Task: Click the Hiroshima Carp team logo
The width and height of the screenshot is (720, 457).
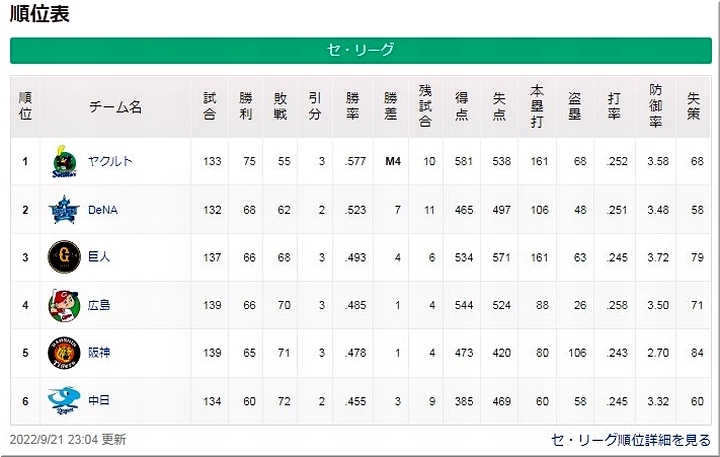Action: (x=65, y=305)
